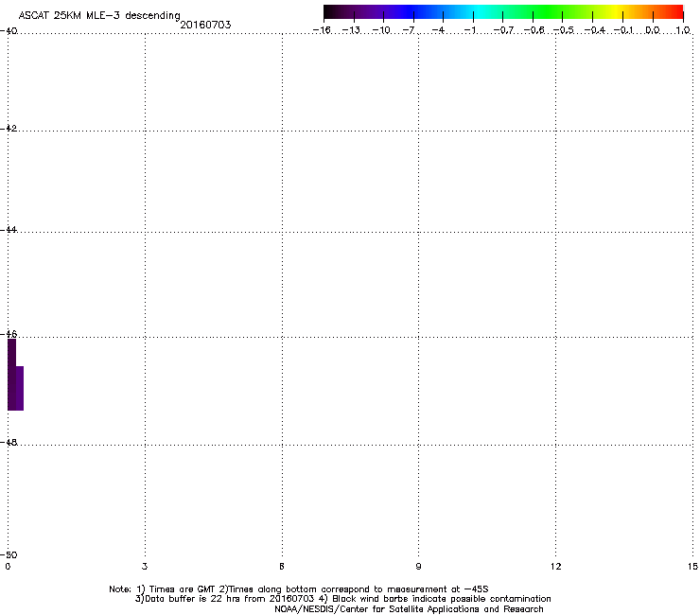Click the color bar label -7
Viewport: 700px width, 615px height.
click(x=409, y=30)
